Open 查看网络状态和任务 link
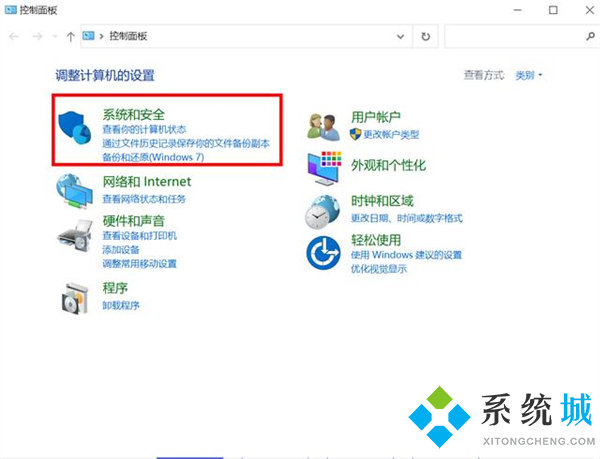The width and height of the screenshot is (600, 459). point(144,199)
